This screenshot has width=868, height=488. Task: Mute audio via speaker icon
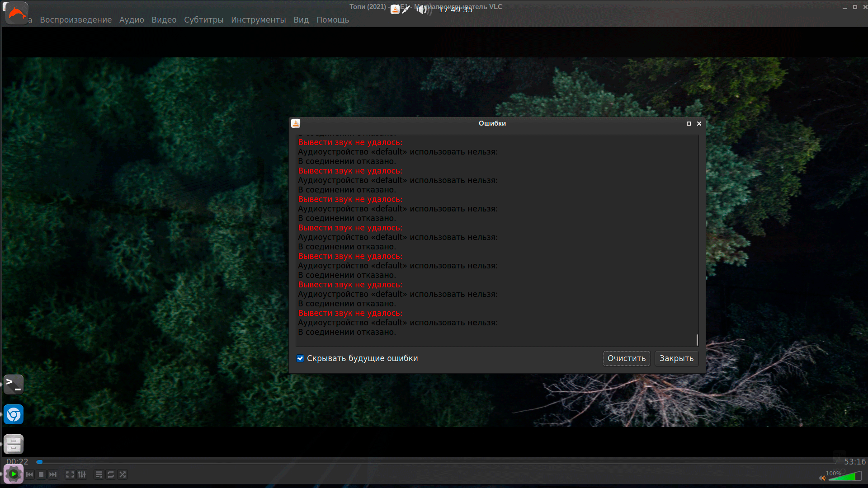(x=821, y=478)
